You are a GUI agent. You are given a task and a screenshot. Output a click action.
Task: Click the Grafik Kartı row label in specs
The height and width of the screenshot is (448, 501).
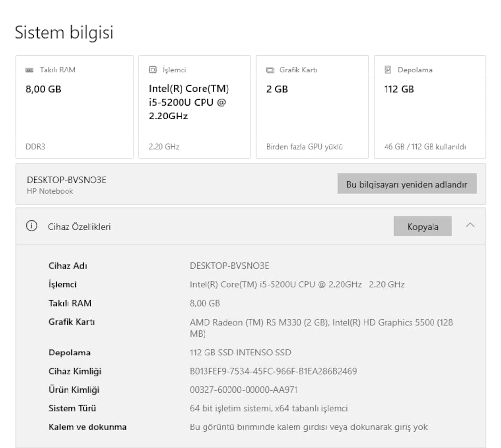[72, 322]
